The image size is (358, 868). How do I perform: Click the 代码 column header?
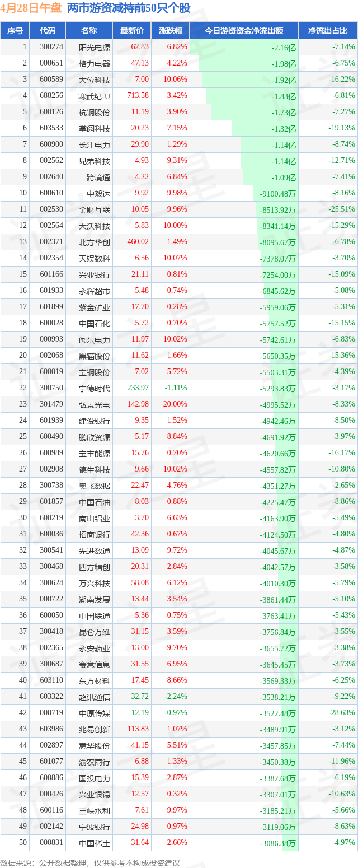tap(47, 31)
